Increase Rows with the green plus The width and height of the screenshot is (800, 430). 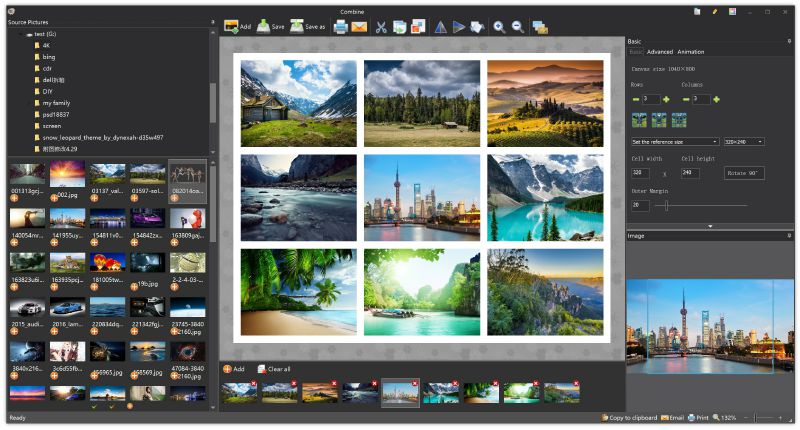(666, 99)
